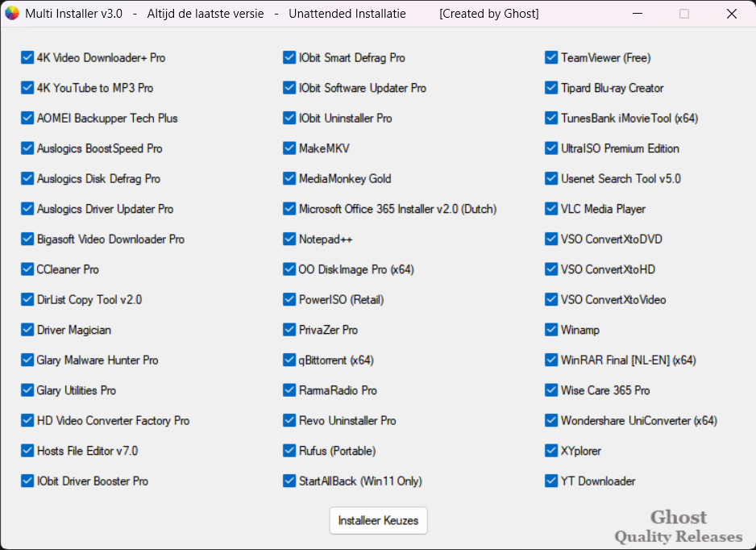This screenshot has width=756, height=550.
Task: Toggle the XYplorer checkbox
Action: 551,451
